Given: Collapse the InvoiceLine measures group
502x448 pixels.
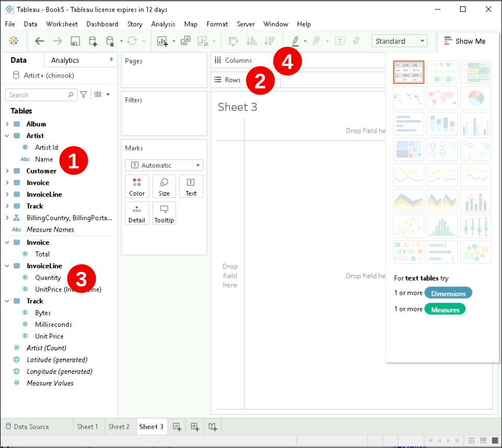Looking at the screenshot, I should click(x=7, y=266).
